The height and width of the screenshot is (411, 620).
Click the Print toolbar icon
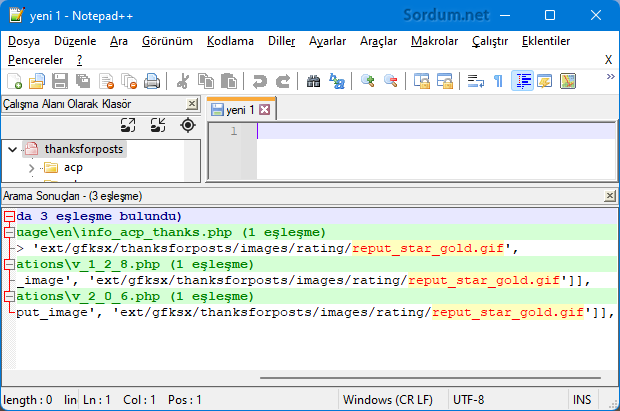click(x=152, y=81)
